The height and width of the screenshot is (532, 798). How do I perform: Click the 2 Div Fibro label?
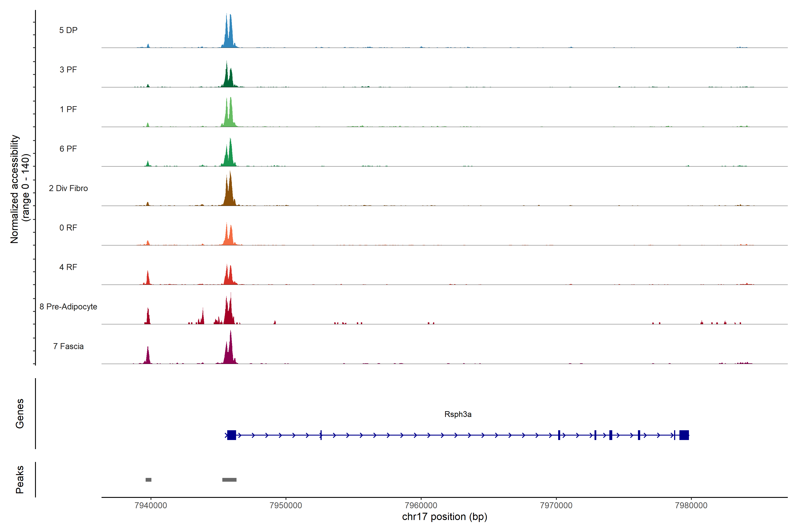68,188
